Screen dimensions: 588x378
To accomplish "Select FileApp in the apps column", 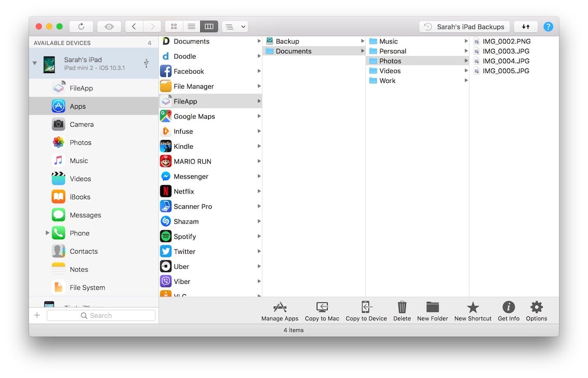I will tap(210, 101).
